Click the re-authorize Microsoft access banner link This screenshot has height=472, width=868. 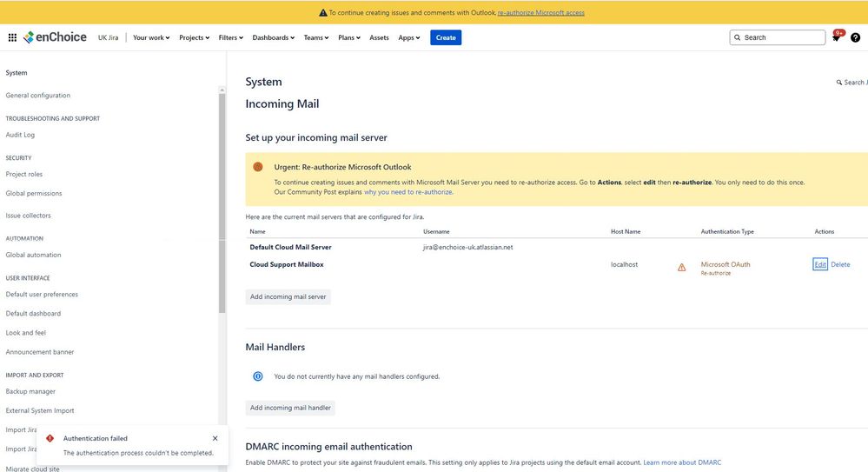540,13
